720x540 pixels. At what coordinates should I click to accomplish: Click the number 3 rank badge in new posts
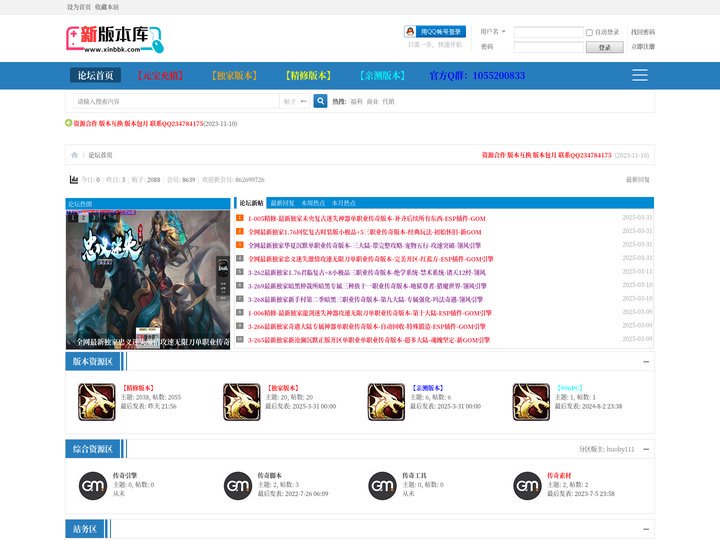(x=240, y=245)
